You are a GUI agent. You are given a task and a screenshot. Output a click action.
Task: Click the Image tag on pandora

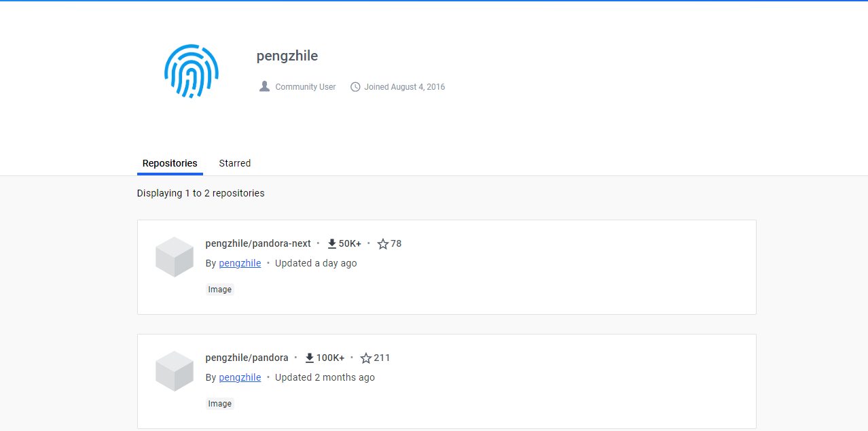pyautogui.click(x=220, y=403)
